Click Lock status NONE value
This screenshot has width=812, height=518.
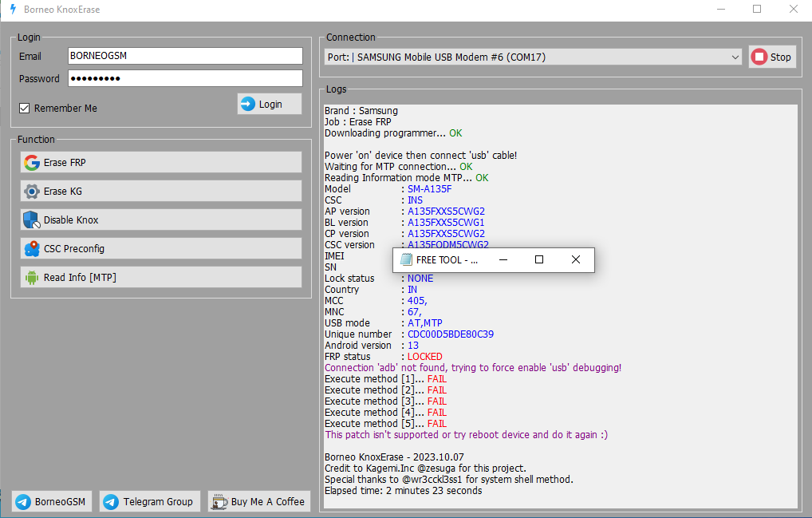click(x=420, y=279)
